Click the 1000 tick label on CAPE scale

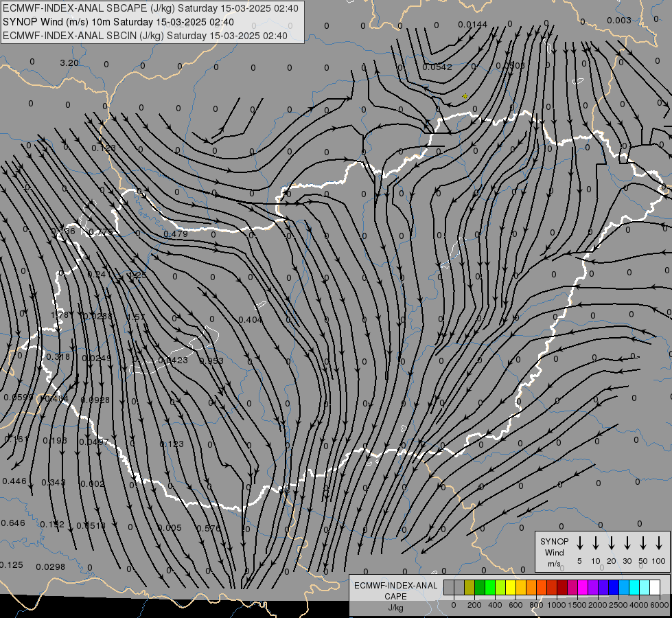[x=556, y=605]
